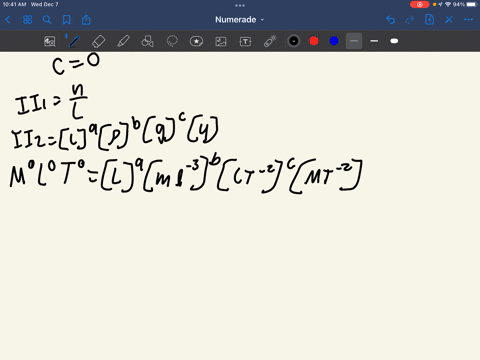
Task: Select the Highlighter tool
Action: [123, 41]
